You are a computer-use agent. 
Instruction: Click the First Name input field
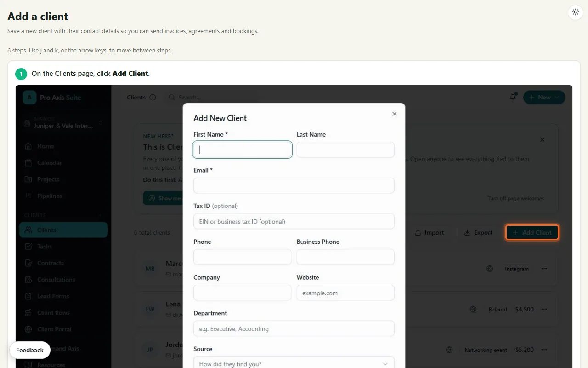coord(243,149)
